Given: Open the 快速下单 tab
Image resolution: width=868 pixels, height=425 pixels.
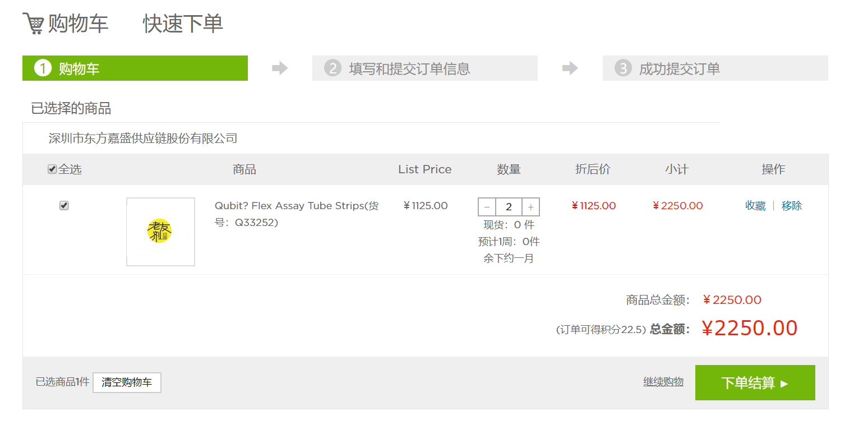Looking at the screenshot, I should click(183, 24).
